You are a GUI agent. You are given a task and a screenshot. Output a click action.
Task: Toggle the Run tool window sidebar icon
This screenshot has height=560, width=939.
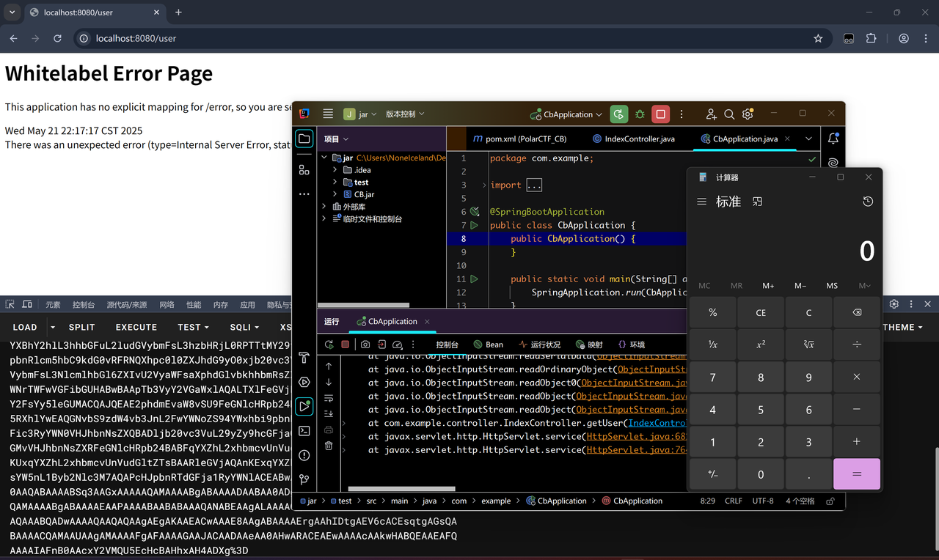coord(304,406)
